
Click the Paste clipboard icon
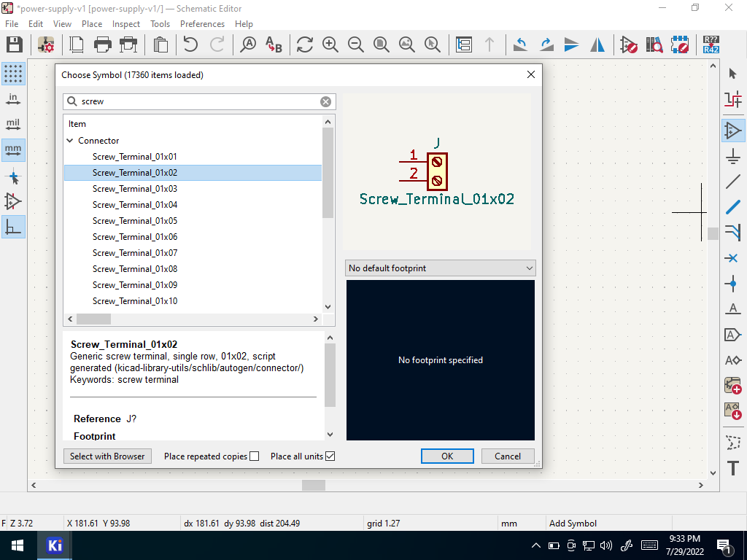[x=161, y=44]
